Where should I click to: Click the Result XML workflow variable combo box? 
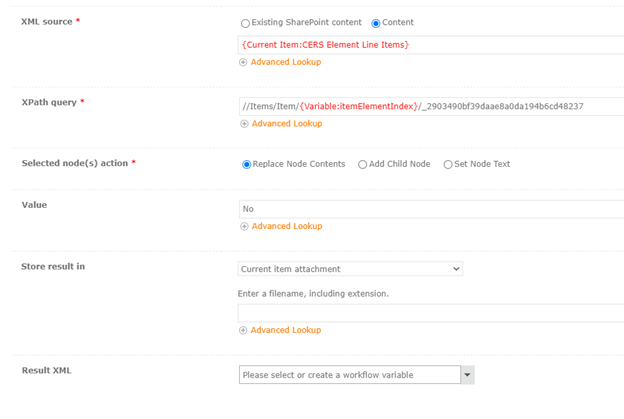pos(350,375)
